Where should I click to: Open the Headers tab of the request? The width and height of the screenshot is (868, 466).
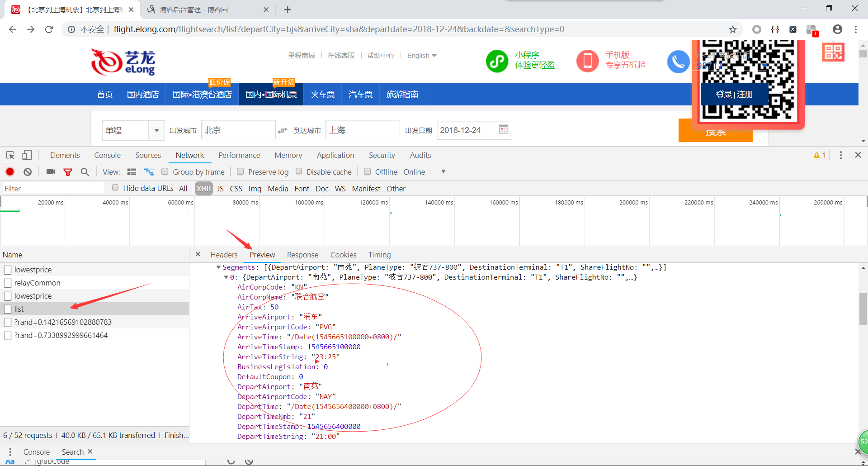224,255
